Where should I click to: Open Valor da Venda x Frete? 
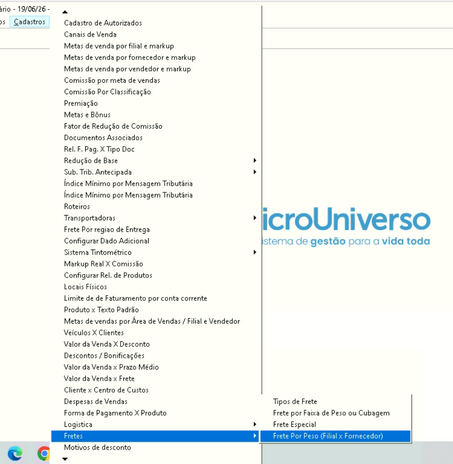tap(155, 379)
